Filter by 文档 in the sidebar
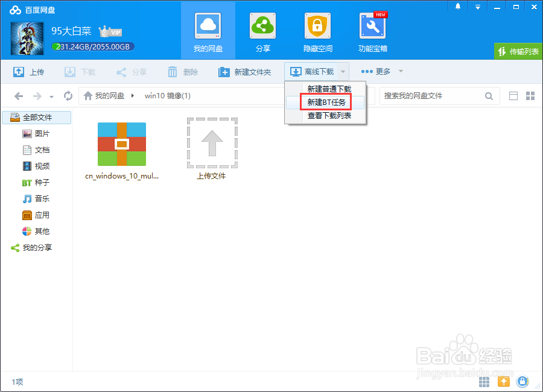 point(36,150)
